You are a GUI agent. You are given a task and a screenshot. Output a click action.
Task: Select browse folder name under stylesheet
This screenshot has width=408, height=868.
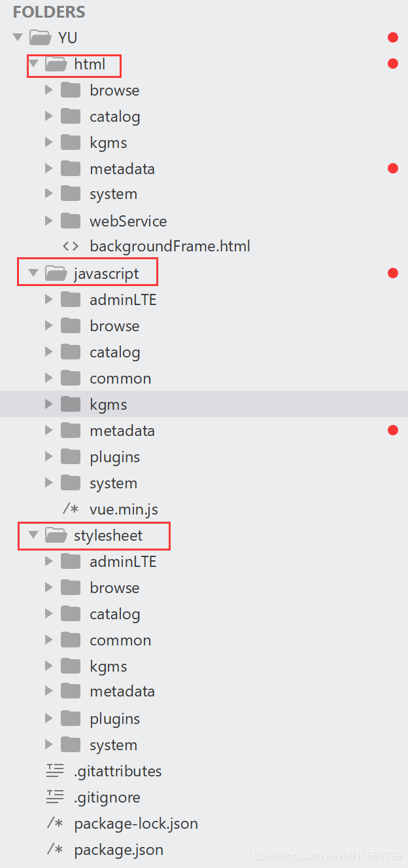click(114, 587)
